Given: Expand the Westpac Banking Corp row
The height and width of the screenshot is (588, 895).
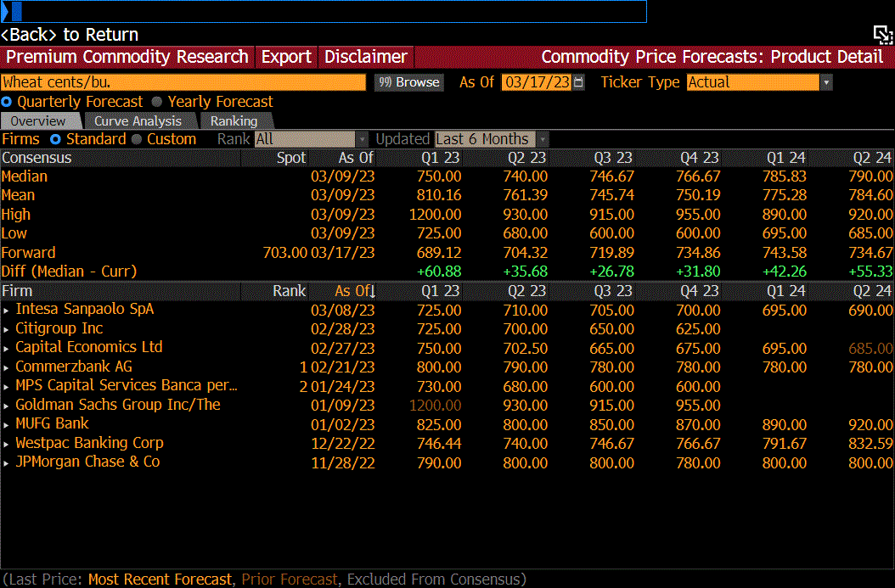Looking at the screenshot, I should coord(6,445).
